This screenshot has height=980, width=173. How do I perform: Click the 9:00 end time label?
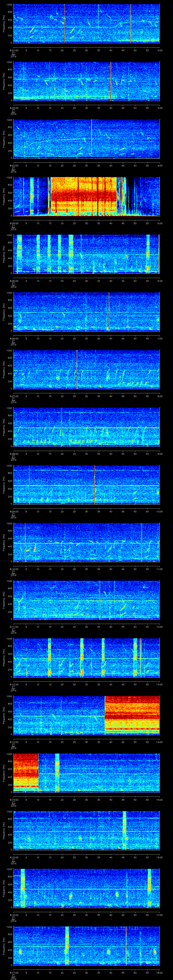pyautogui.click(x=160, y=454)
